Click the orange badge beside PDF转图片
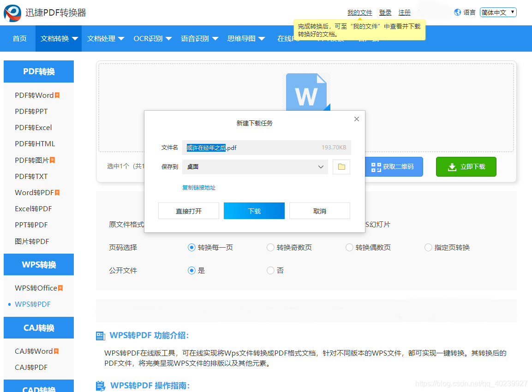The image size is (532, 392). pos(52,160)
